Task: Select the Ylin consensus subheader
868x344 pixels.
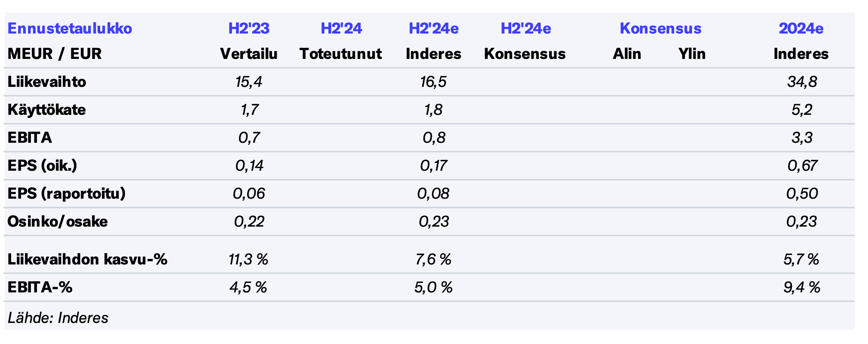Action: tap(692, 54)
